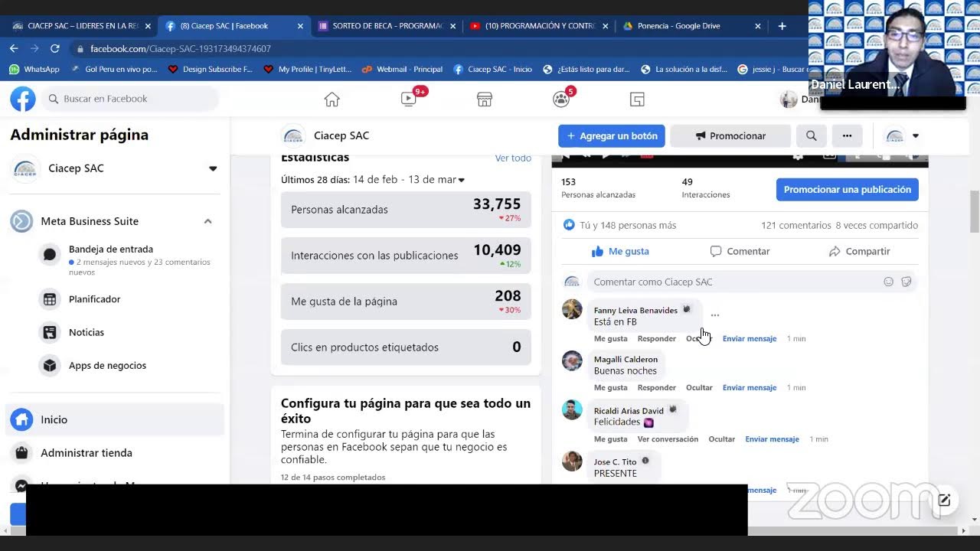The width and height of the screenshot is (980, 551).
Task: Focus the Buscar en Facebook search field
Action: pos(130,99)
